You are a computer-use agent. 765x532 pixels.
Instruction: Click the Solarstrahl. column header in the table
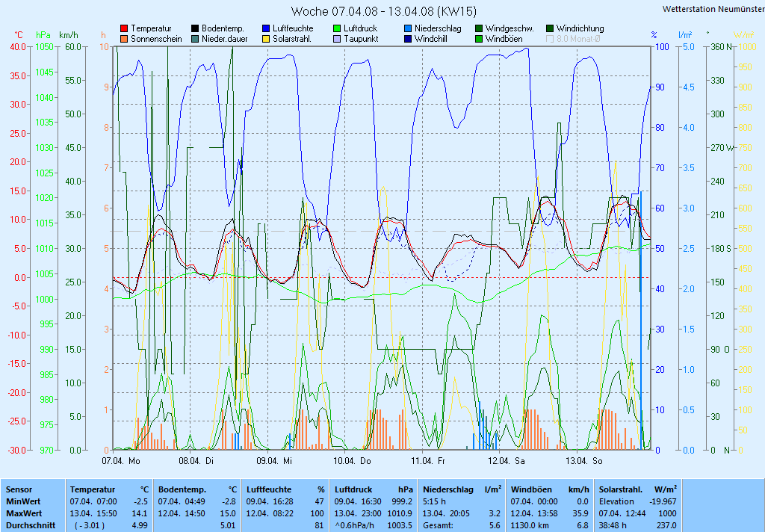[621, 489]
